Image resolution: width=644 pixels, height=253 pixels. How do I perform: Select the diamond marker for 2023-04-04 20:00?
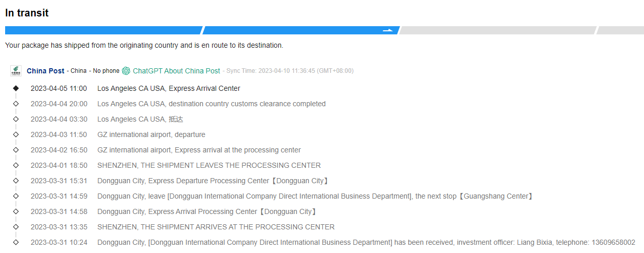(16, 104)
